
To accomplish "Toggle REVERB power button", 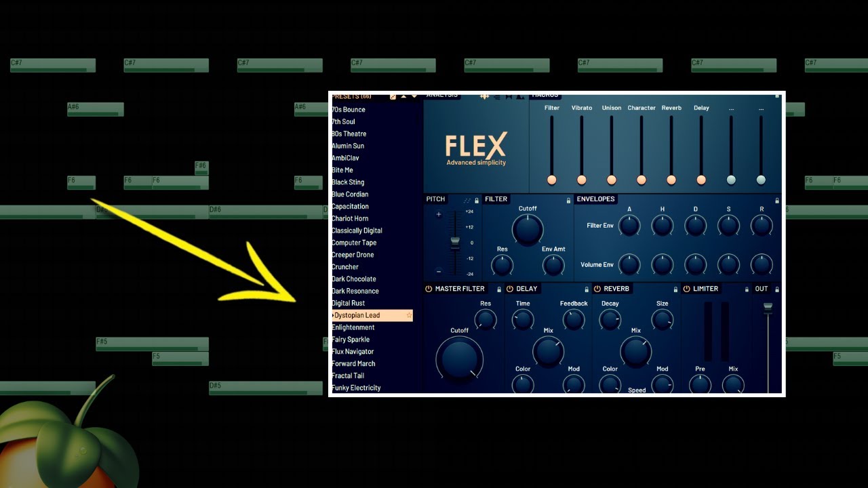I will coord(597,289).
